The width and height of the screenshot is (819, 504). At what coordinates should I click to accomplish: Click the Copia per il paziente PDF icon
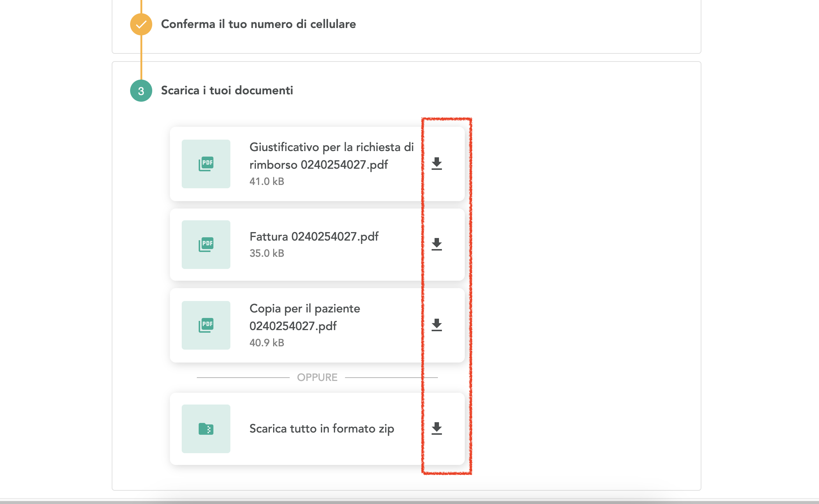point(206,325)
